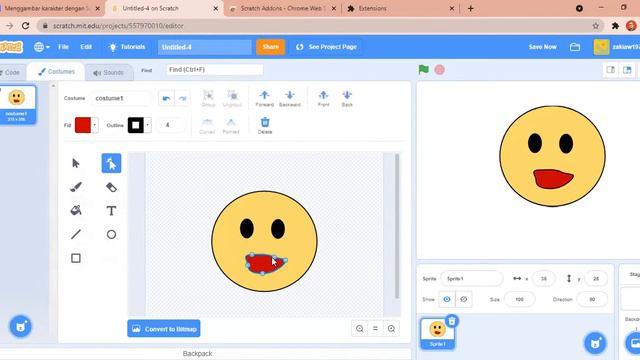The height and width of the screenshot is (360, 640).
Task: Select the Eraser tool
Action: [111, 187]
